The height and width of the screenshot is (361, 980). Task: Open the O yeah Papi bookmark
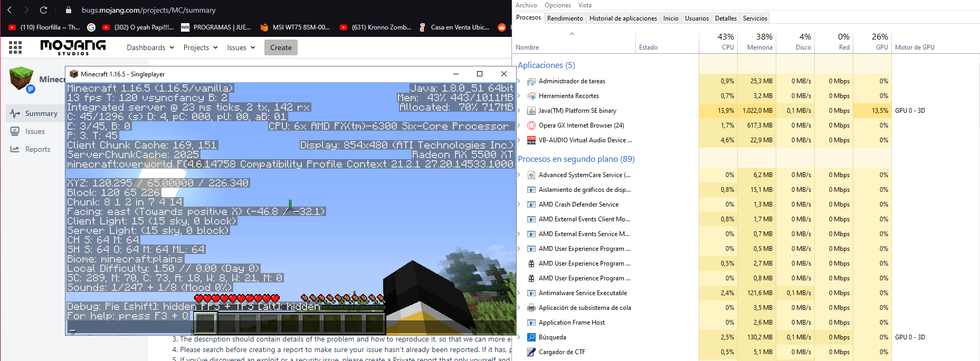coord(138,27)
